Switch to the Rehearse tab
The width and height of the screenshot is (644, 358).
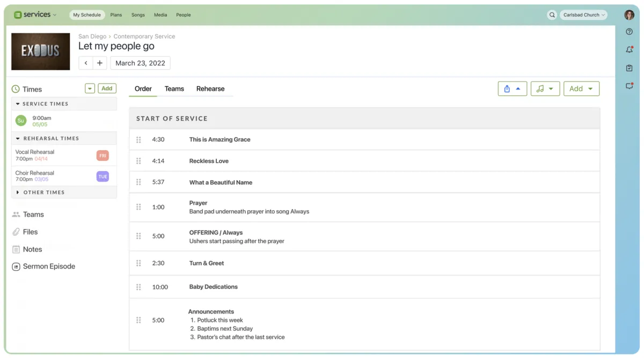click(x=210, y=88)
